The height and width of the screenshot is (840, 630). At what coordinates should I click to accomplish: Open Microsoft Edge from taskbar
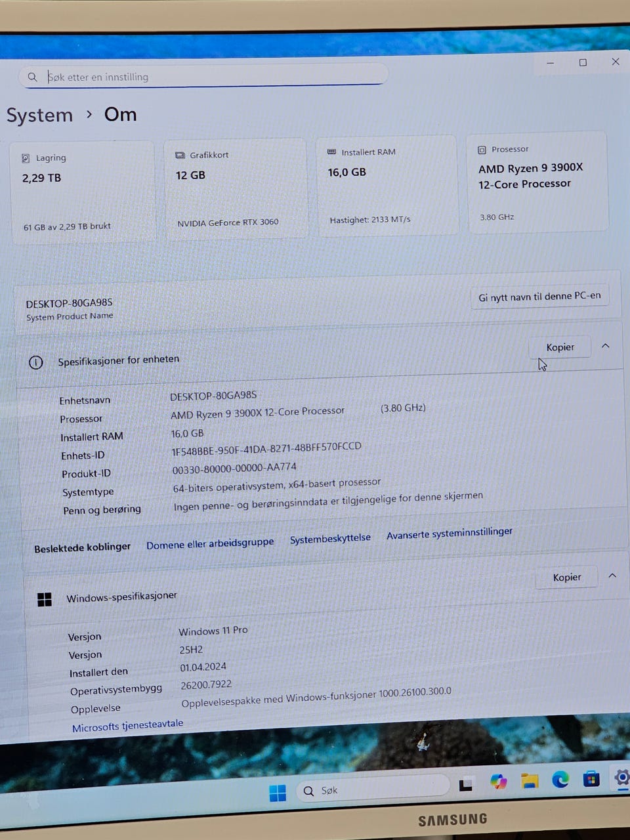[x=560, y=780]
